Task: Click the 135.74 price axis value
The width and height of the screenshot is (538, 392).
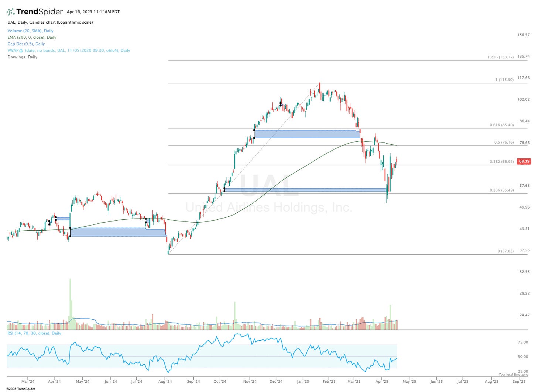Action: tap(524, 56)
